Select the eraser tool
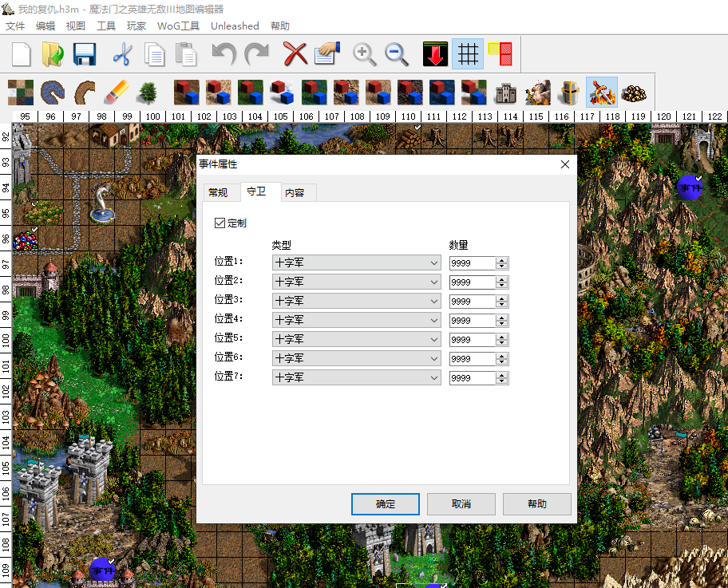 coord(117,93)
